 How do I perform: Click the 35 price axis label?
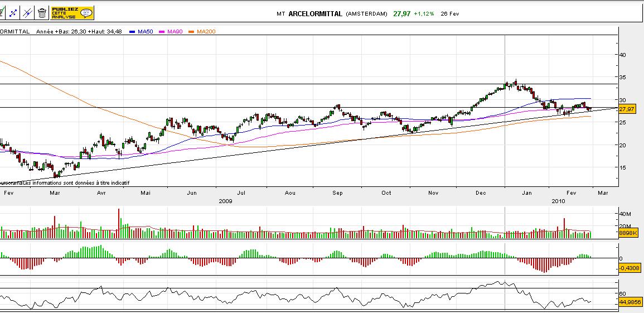pyautogui.click(x=623, y=77)
